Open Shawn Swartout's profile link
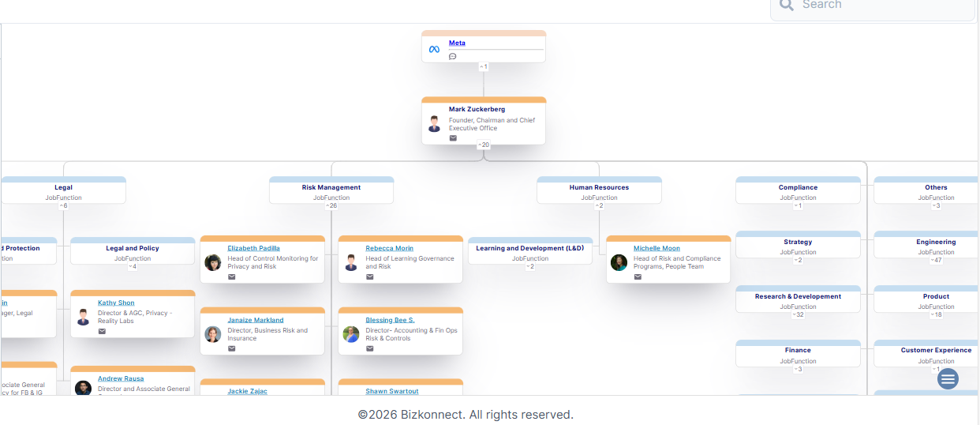This screenshot has height=425, width=980. coord(392,391)
